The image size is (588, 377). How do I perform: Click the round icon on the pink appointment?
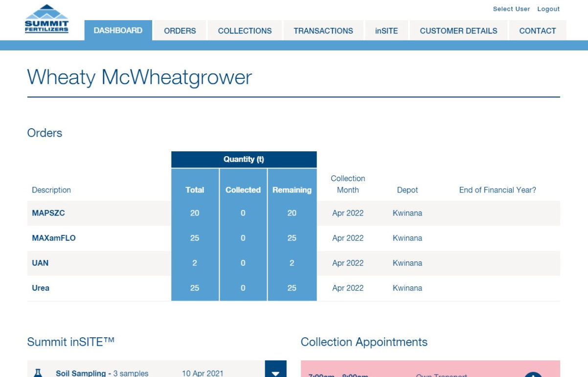click(x=533, y=374)
